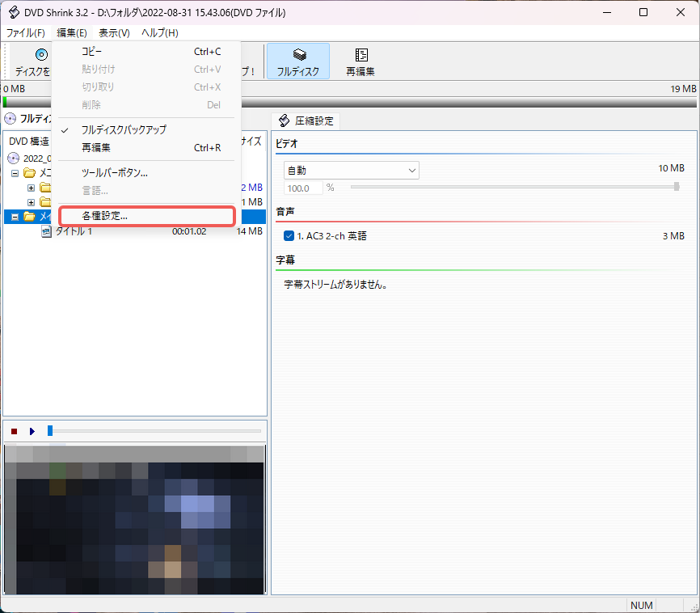Screen dimensions: 700x613
Task: Click the 圧縮設定 panel icon
Action: pos(284,120)
